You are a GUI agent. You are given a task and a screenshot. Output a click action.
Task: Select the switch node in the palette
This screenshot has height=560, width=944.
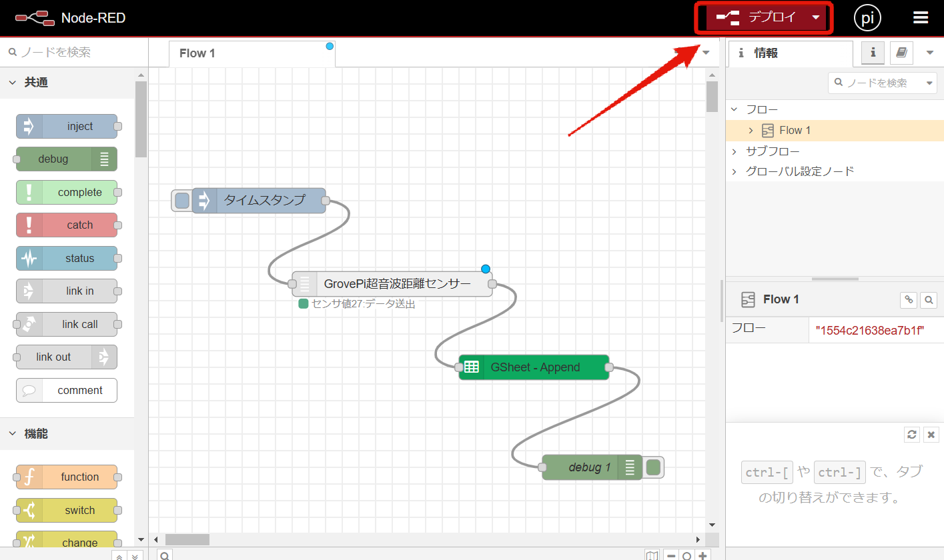[x=67, y=510]
